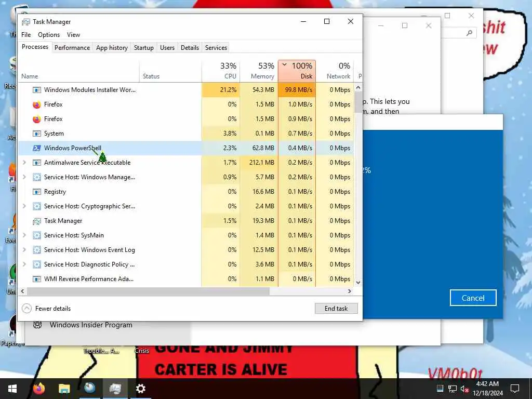Image resolution: width=532 pixels, height=399 pixels.
Task: Click the Service Host: SysMain gear icon
Action: [x=37, y=235]
